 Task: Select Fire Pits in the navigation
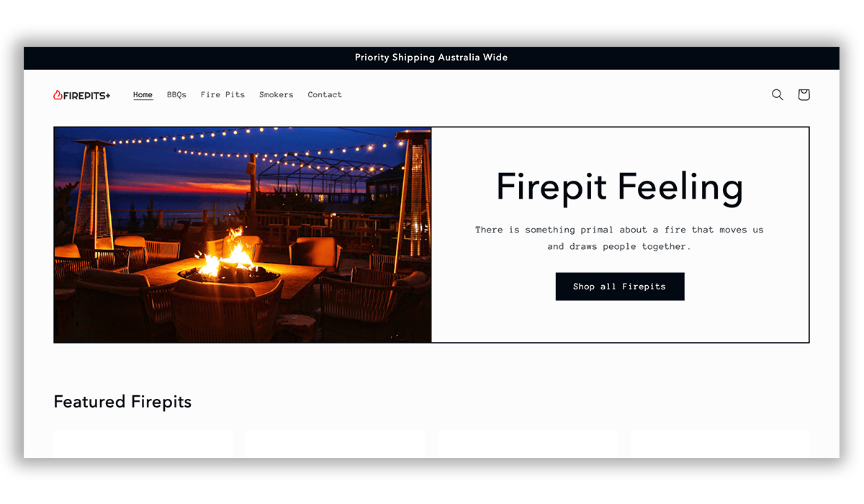(222, 95)
